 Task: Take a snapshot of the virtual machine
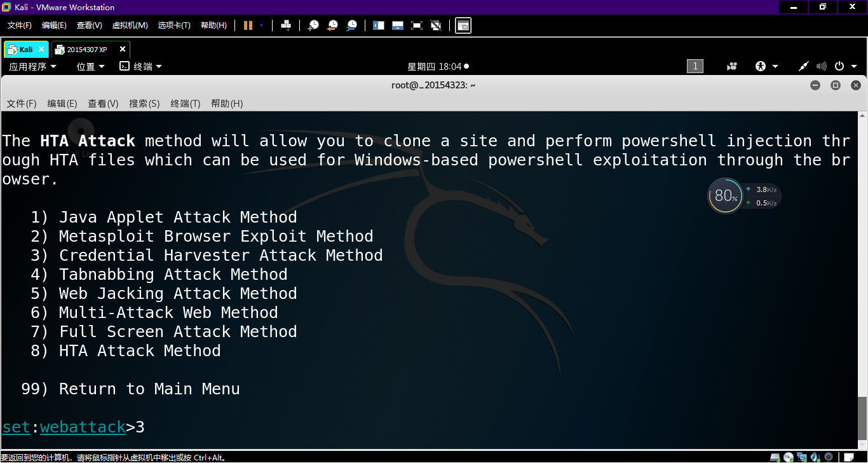313,25
